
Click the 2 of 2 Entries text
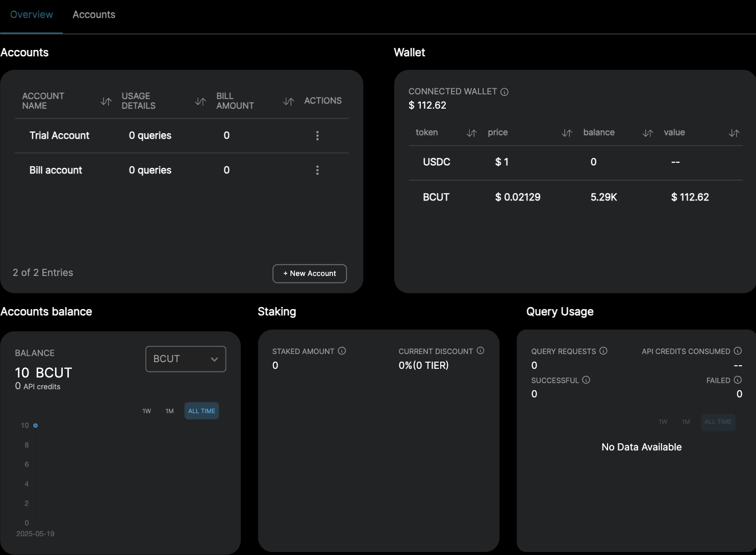tap(43, 273)
